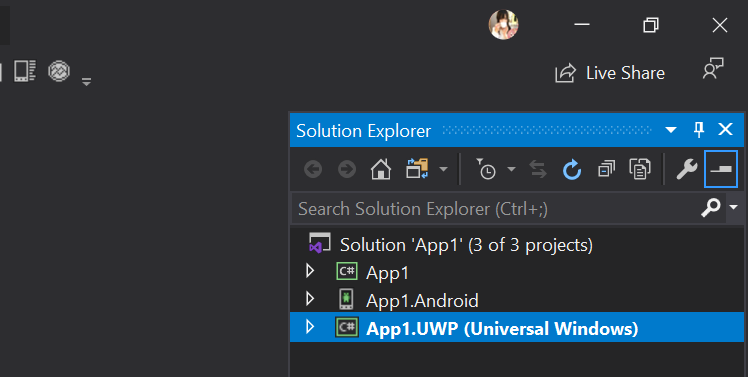Click the user account avatar
Screen dimensions: 748x377
[503, 24]
